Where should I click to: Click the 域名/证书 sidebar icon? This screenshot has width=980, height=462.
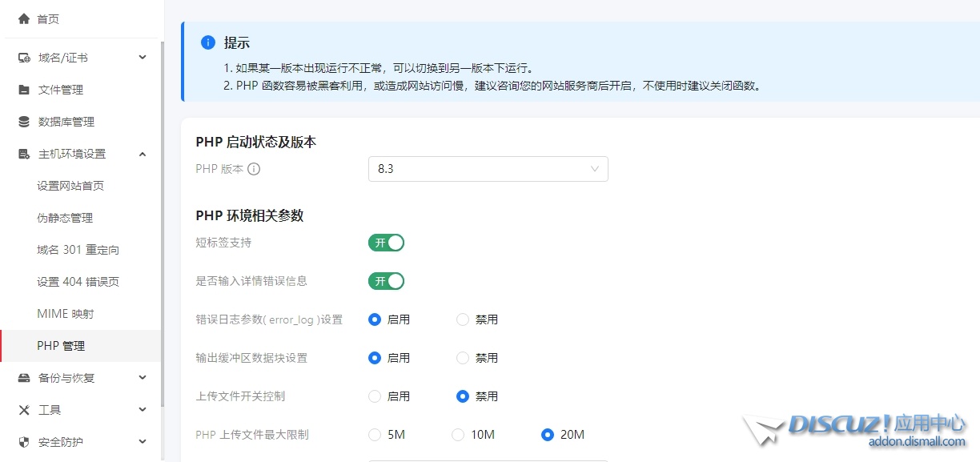pyautogui.click(x=24, y=58)
